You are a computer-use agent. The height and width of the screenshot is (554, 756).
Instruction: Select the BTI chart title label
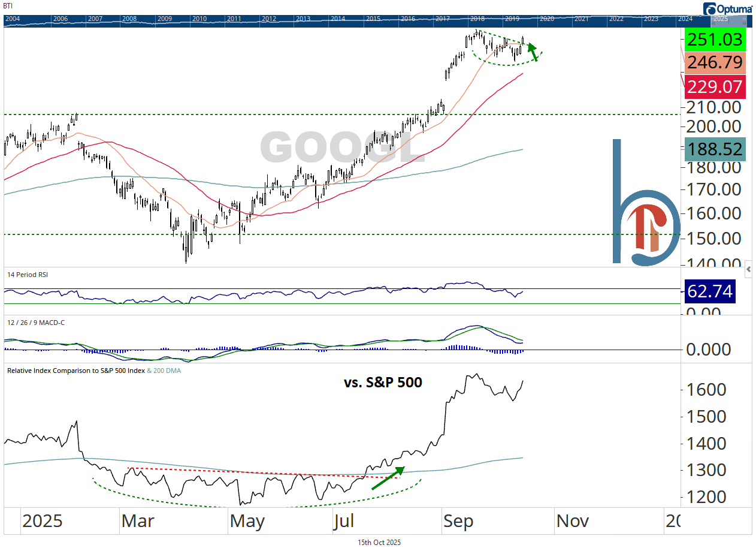8,6
